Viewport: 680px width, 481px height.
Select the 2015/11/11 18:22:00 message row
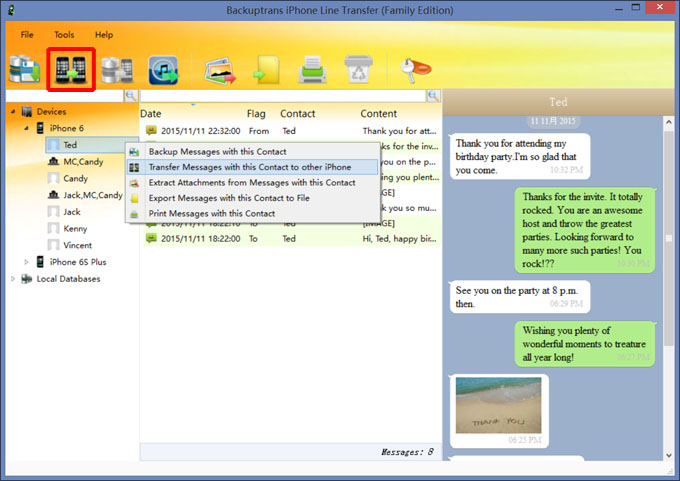click(x=291, y=239)
